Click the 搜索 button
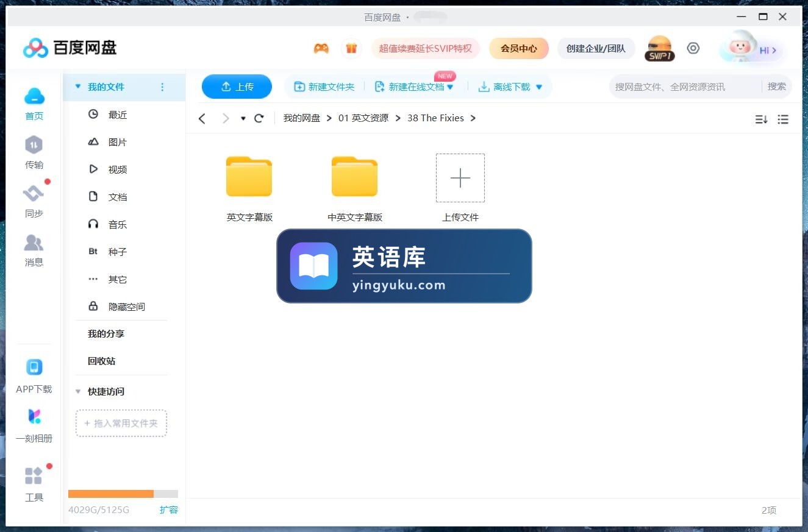The width and height of the screenshot is (808, 532). (777, 87)
